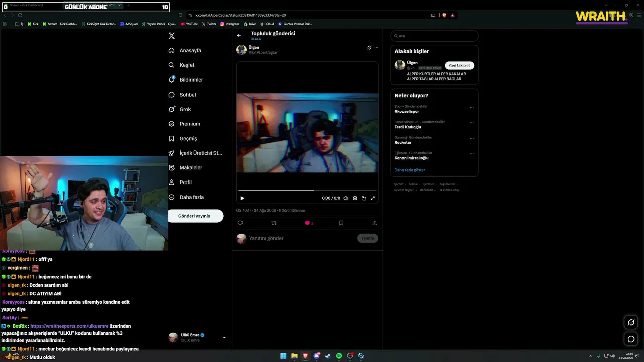This screenshot has height=362, width=644.
Task: Open options for the Rockstar trend
Action: point(472,138)
